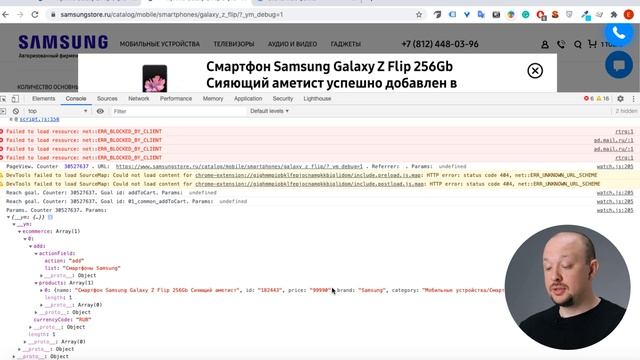Close the added-to-cart popup
The image size is (640, 360).
point(535,71)
